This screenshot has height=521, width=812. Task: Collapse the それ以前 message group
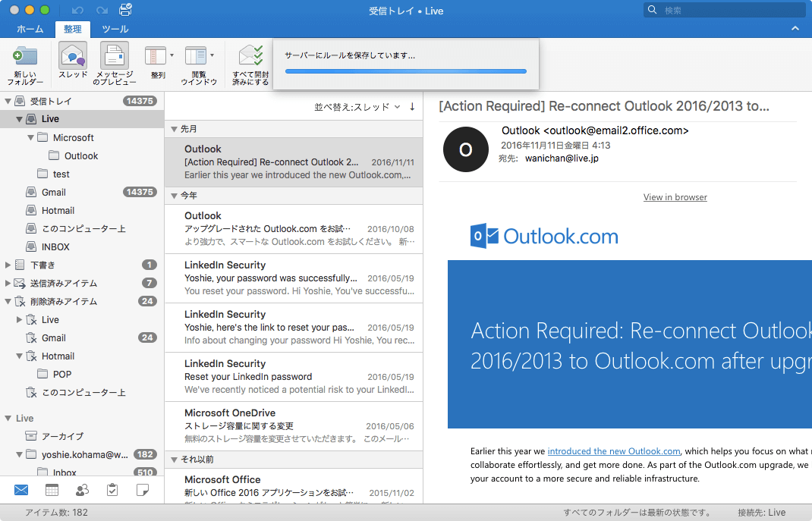tap(175, 460)
